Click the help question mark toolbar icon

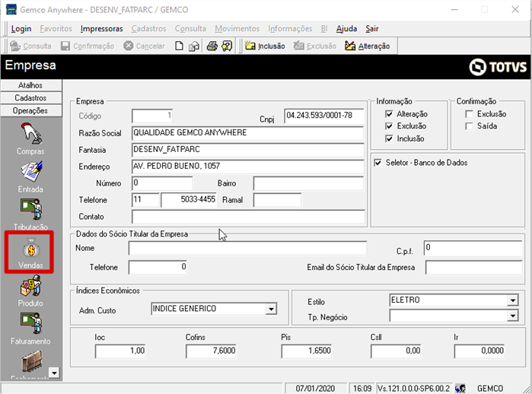point(227,46)
